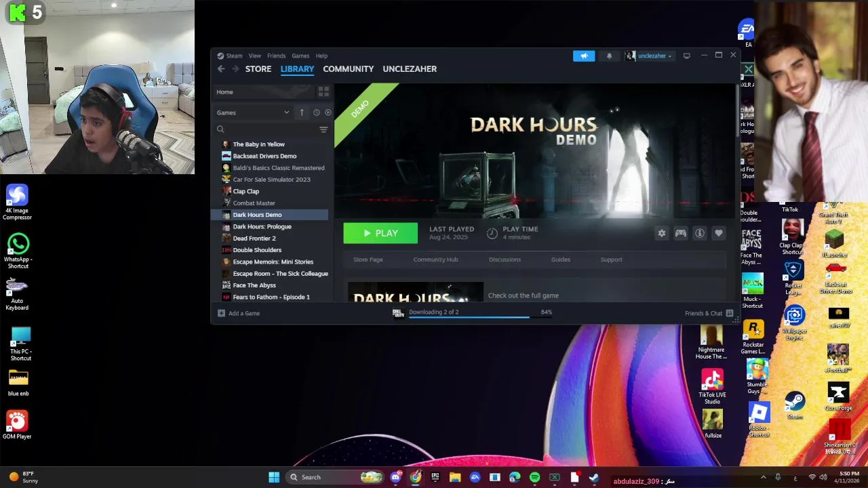Screen dimensions: 868x488
Task: Open the Discussions link
Action: [505, 260]
